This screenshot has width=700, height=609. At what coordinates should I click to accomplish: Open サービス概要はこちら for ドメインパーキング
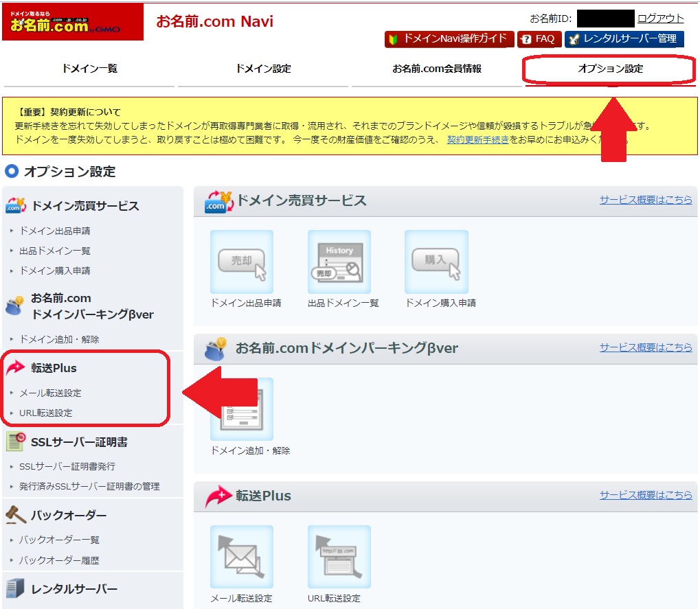click(646, 347)
